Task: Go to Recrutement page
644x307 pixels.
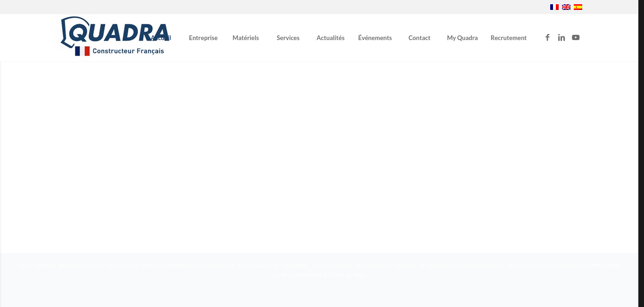Action: [508, 38]
